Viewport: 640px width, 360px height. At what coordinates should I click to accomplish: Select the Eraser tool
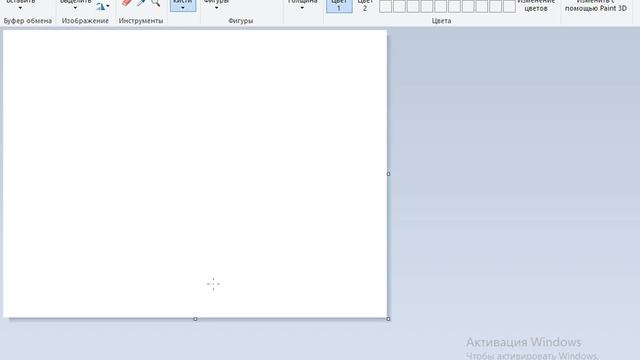127,2
